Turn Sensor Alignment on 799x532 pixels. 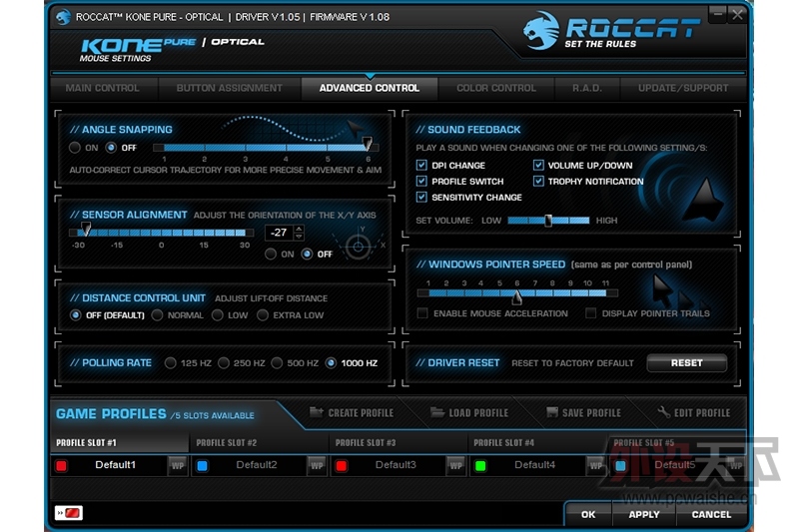tap(271, 254)
